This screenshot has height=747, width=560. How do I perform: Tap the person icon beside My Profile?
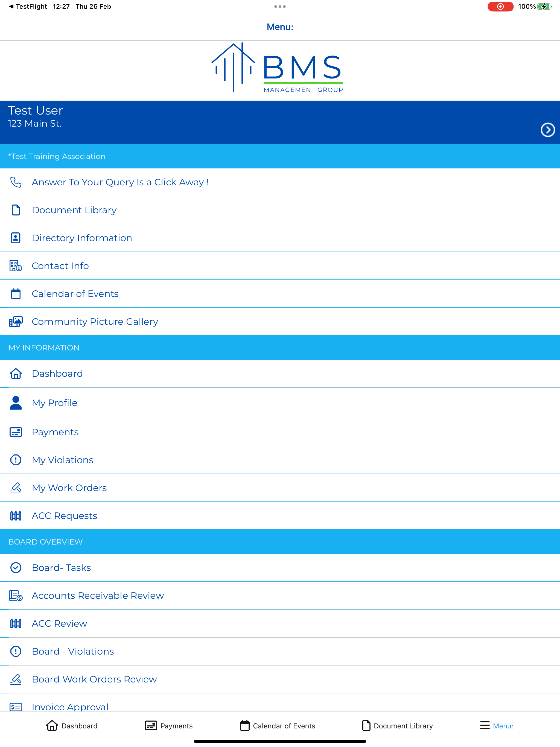(x=16, y=402)
